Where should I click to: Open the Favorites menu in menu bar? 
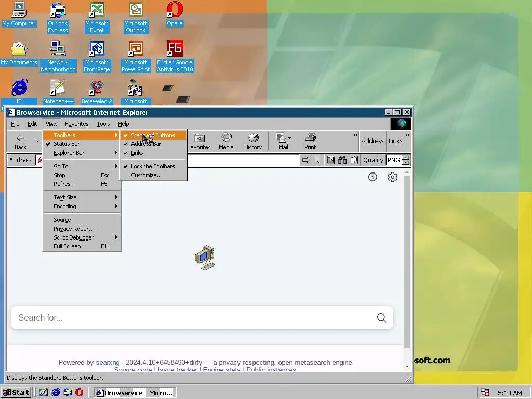click(77, 124)
